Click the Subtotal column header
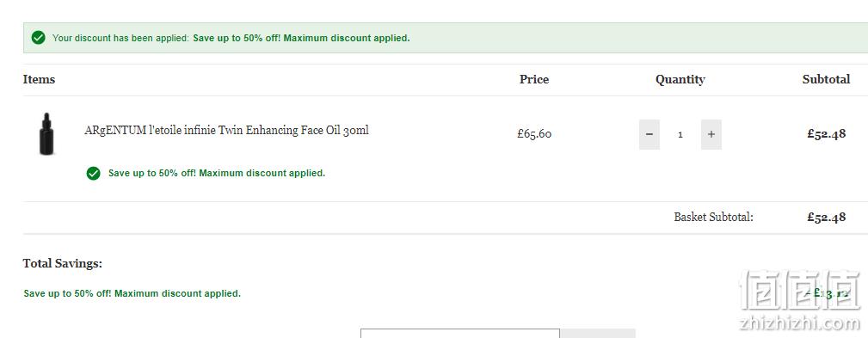This screenshot has width=868, height=338. [x=826, y=79]
